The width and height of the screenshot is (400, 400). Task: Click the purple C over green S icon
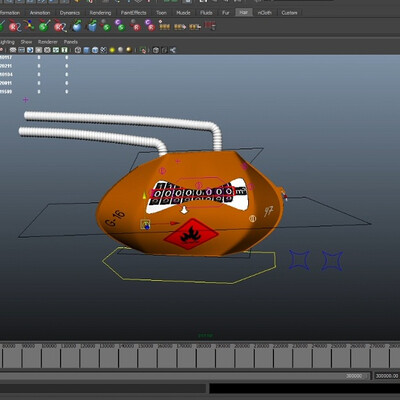coord(120,26)
